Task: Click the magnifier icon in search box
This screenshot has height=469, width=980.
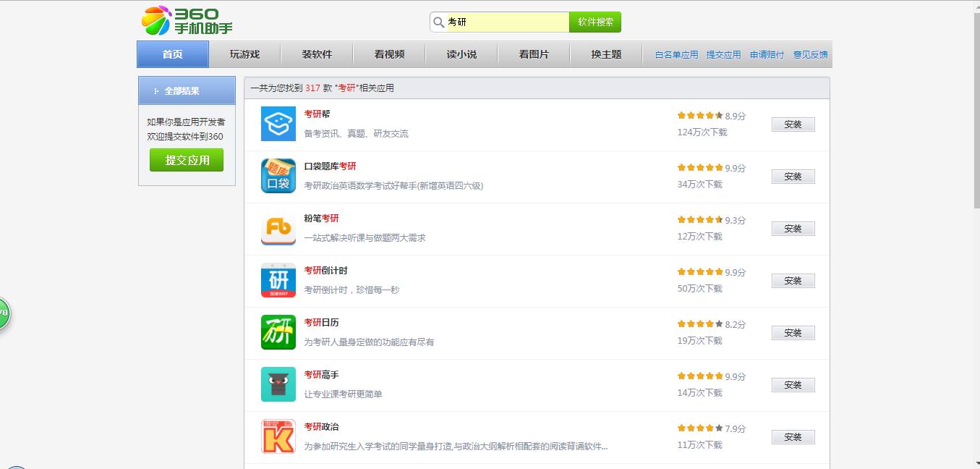Action: tap(438, 22)
